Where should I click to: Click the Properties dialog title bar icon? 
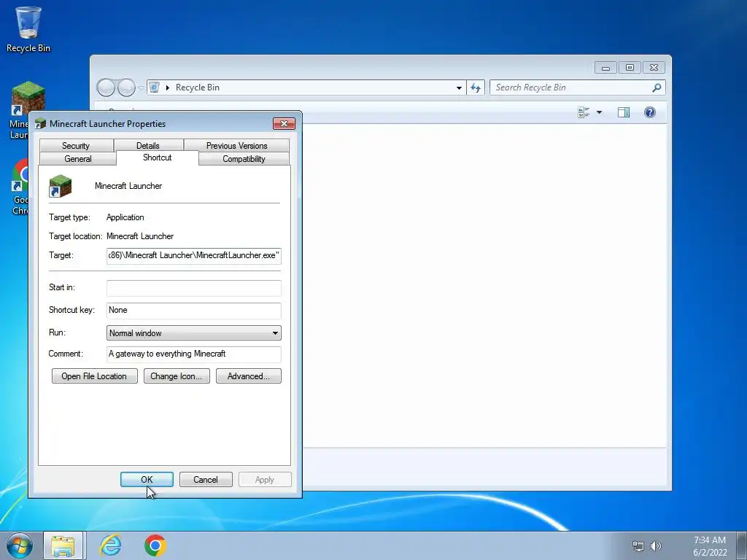(41, 124)
